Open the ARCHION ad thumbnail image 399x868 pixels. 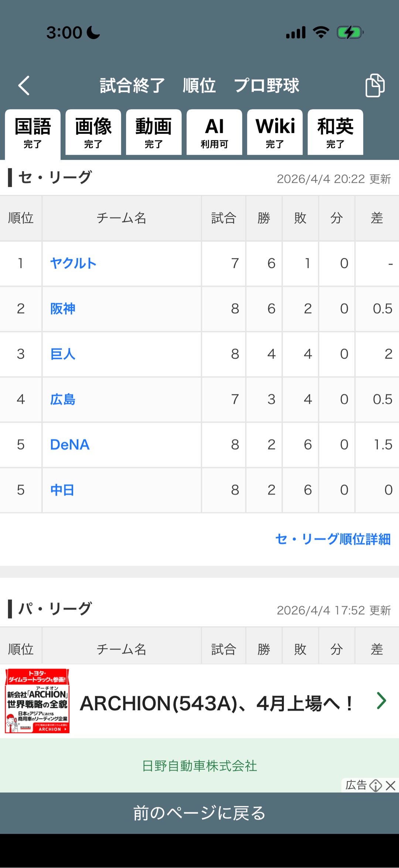tap(37, 701)
